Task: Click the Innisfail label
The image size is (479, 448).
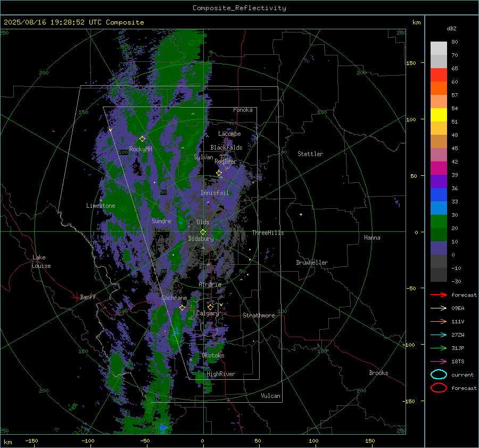Action: coord(214,193)
